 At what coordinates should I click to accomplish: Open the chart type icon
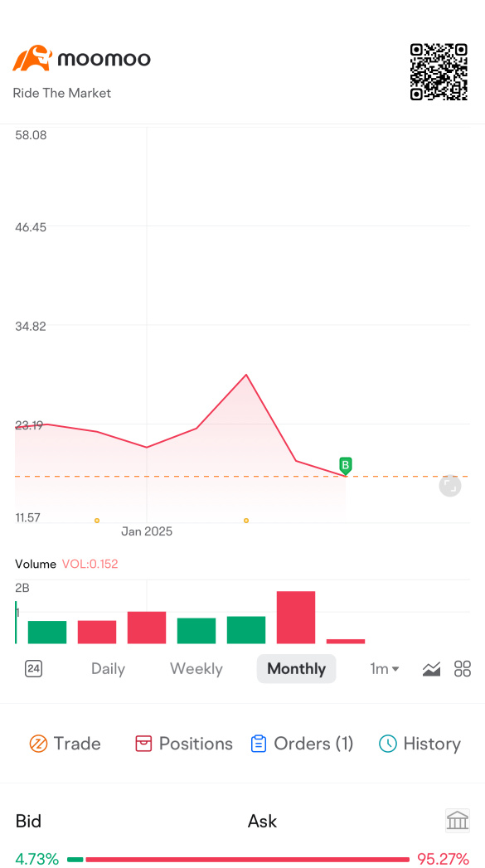(x=431, y=669)
